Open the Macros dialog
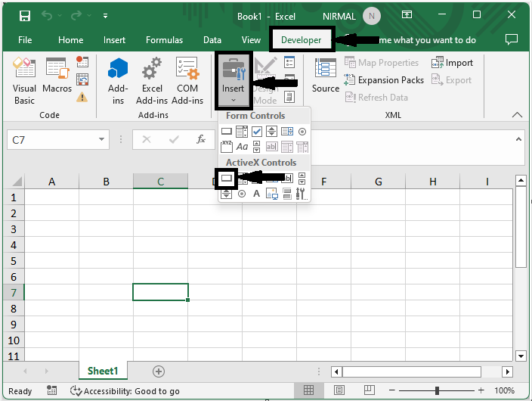The image size is (532, 401). pyautogui.click(x=57, y=76)
